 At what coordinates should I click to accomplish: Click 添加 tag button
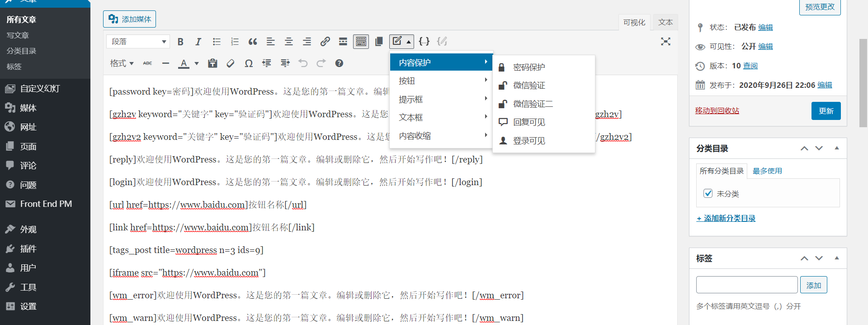pos(813,285)
